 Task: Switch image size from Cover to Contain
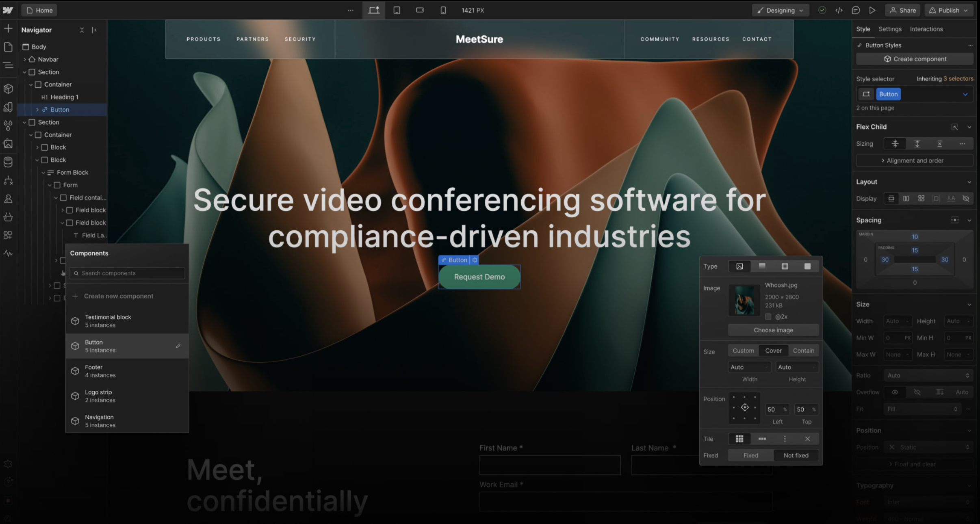tap(803, 350)
